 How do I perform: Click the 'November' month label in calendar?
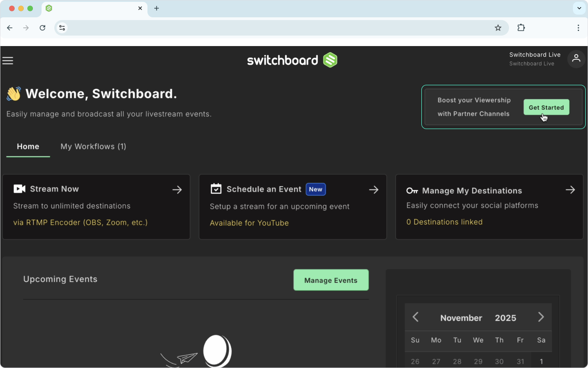(461, 318)
